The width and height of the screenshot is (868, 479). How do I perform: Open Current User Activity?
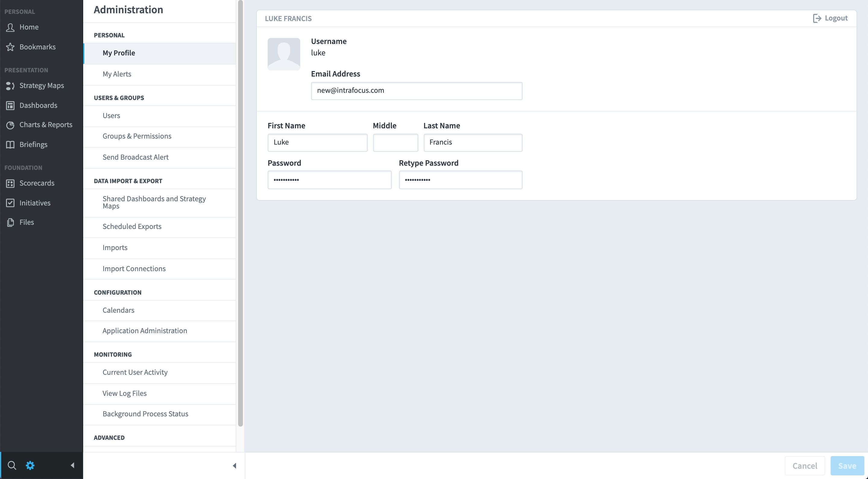[160, 373]
